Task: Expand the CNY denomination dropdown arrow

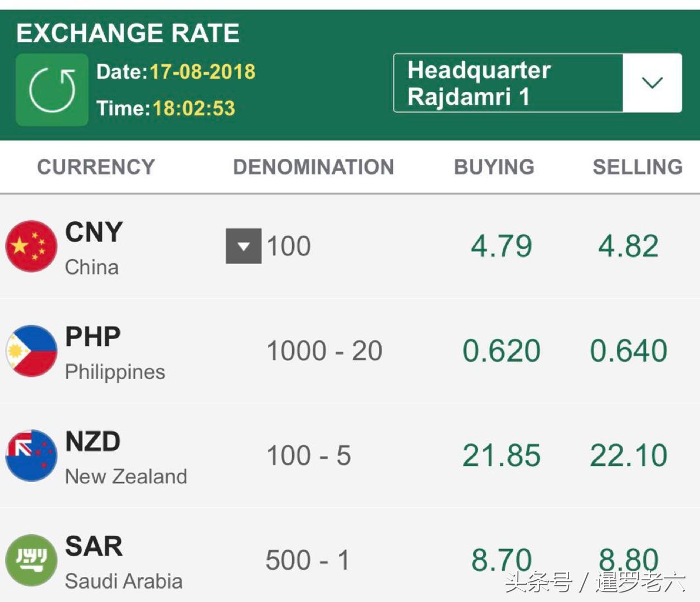Action: point(244,246)
